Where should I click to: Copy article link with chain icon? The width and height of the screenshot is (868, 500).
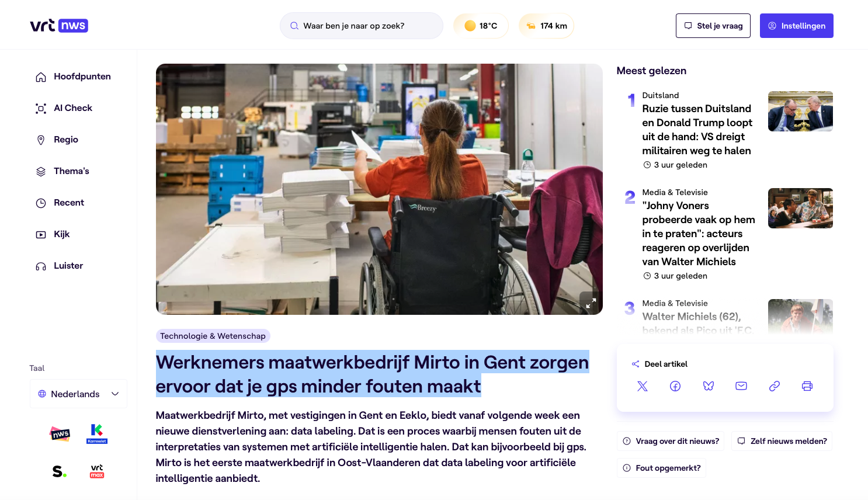coord(775,386)
